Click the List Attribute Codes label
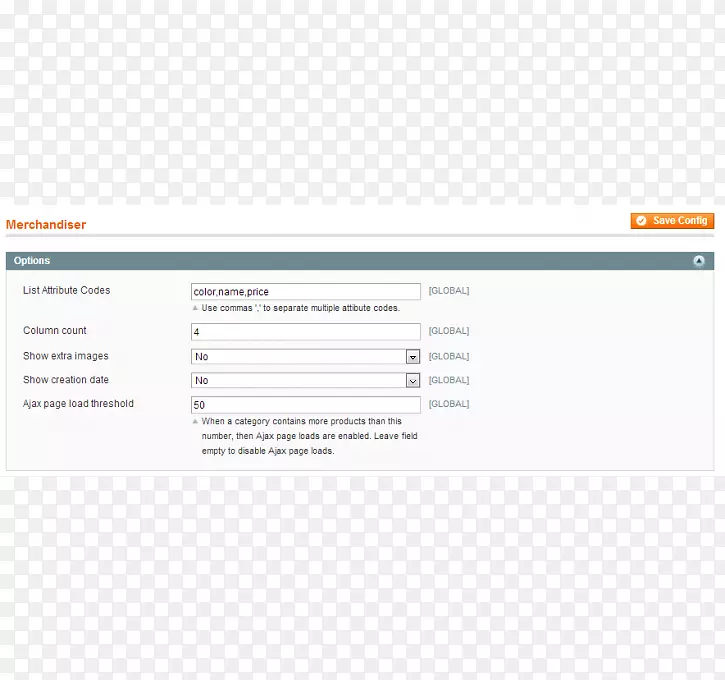Viewport: 725px width, 680px height. pos(67,290)
